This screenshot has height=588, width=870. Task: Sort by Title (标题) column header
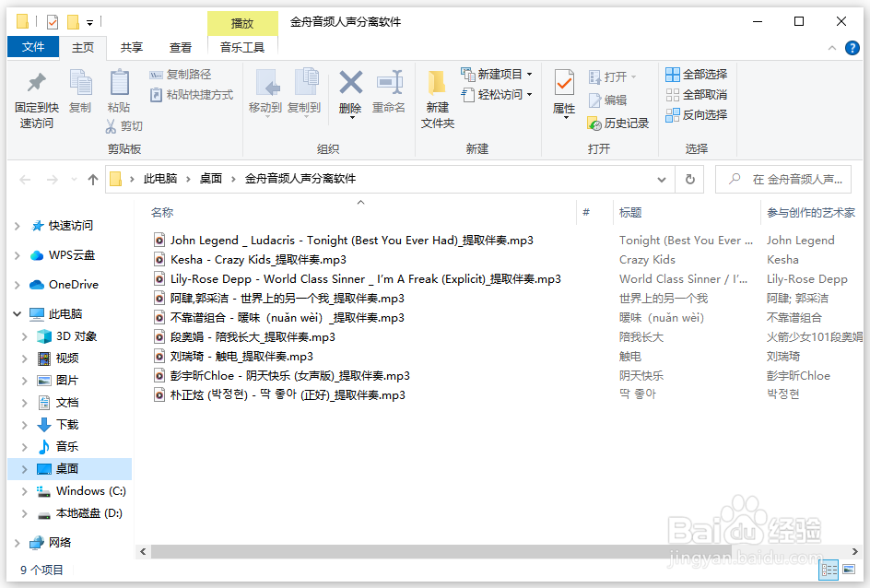click(630, 213)
